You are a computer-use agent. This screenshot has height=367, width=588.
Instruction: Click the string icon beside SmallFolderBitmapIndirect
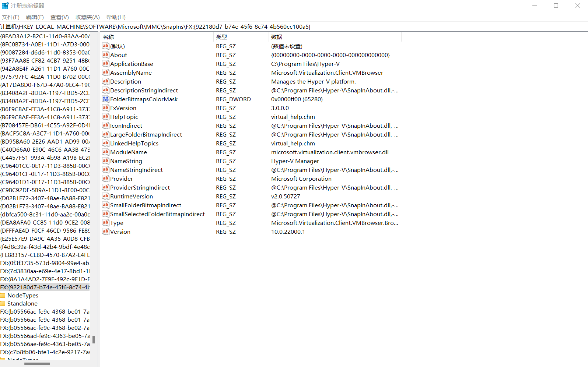click(x=106, y=205)
